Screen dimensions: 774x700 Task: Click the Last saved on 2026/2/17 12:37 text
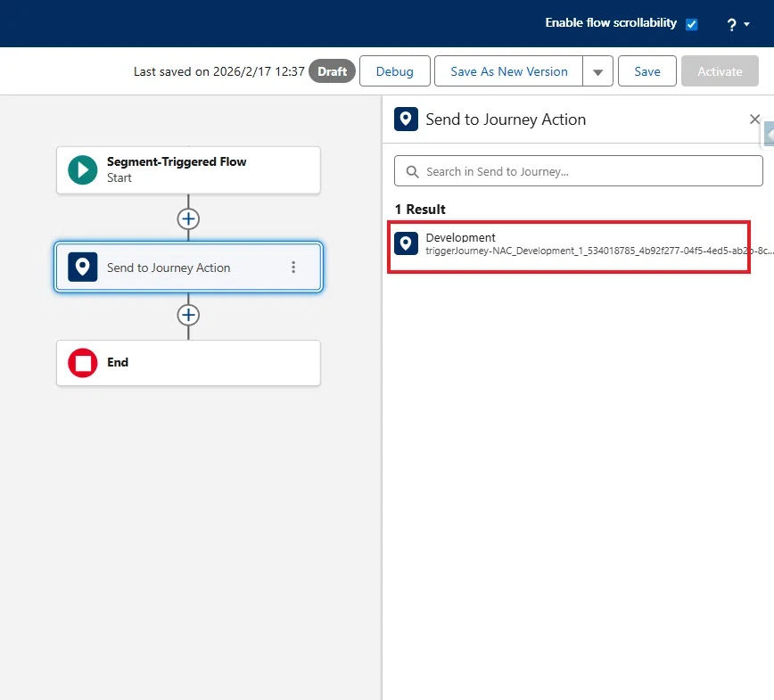pyautogui.click(x=218, y=71)
